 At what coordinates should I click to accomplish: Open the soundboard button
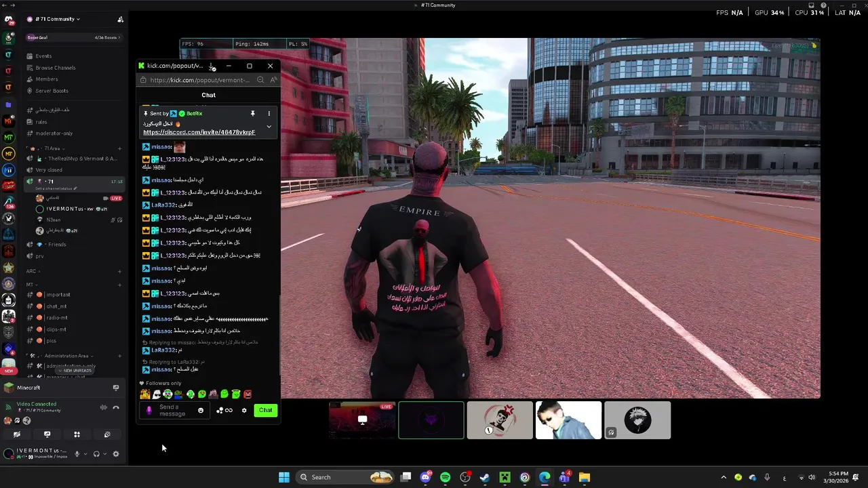pyautogui.click(x=107, y=434)
